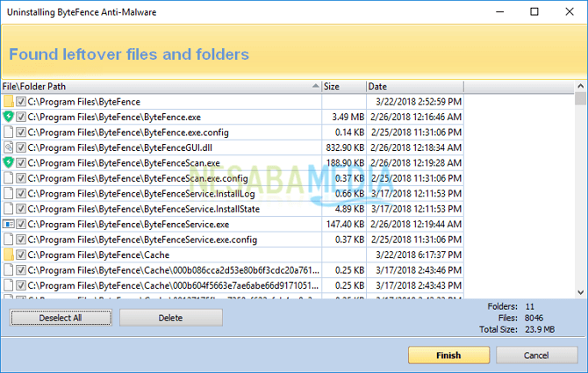Toggle checkbox for Cache\000b604f5663e7ae6abe66d9171051 file
Screen dimensions: 588x373
21,285
